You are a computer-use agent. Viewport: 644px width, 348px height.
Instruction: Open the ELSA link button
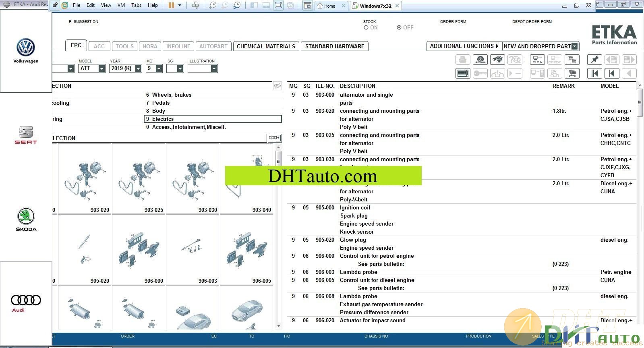[537, 60]
